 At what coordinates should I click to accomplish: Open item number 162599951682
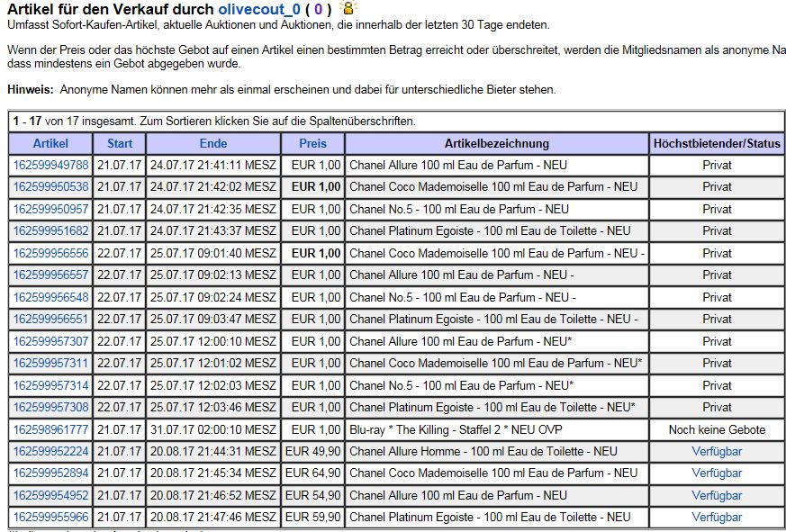point(50,230)
